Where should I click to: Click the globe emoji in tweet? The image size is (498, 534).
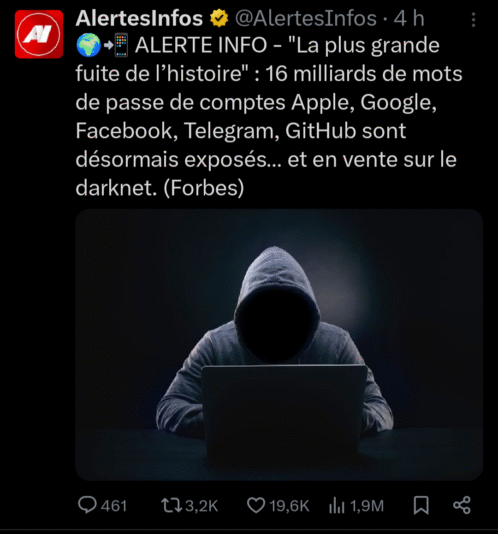(88, 45)
